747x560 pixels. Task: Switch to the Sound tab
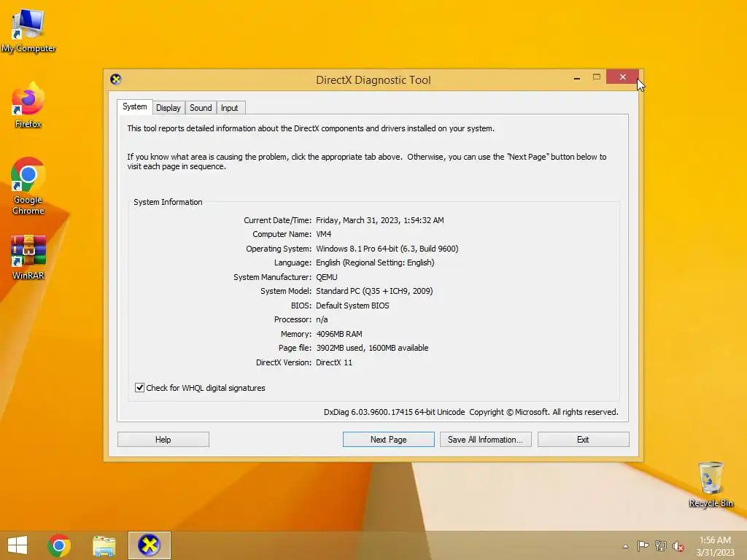(x=201, y=108)
